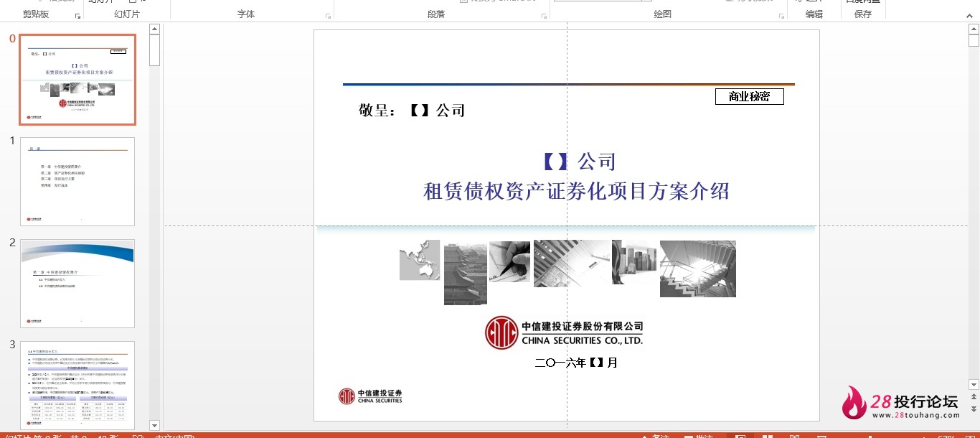Select the world map picture on slide
This screenshot has width=980, height=438.
coord(420,260)
